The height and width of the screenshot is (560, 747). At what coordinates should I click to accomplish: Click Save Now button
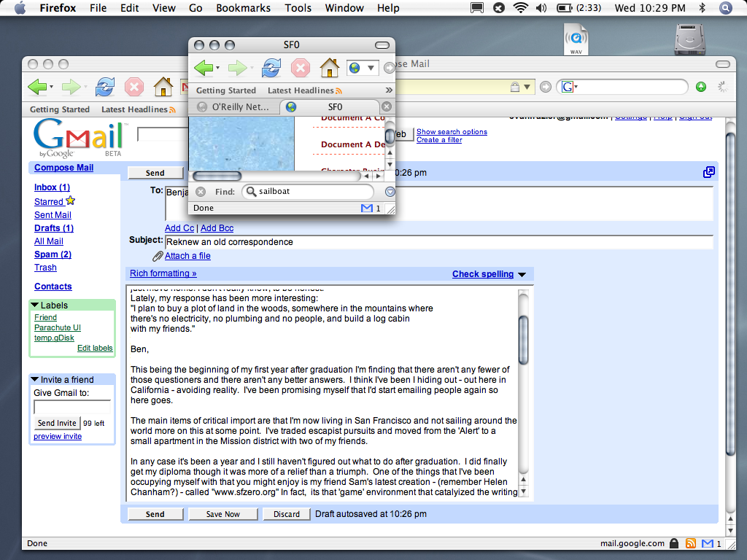click(x=223, y=514)
